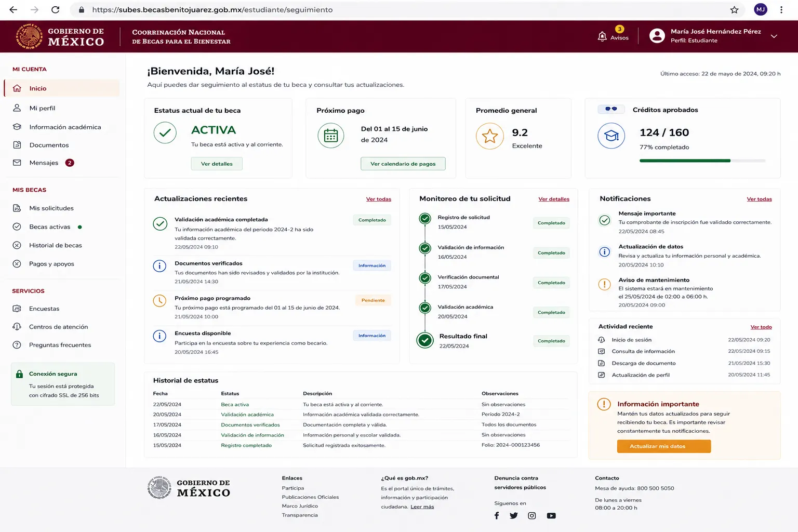Reload the page in the browser
The image size is (798, 532).
[55, 10]
